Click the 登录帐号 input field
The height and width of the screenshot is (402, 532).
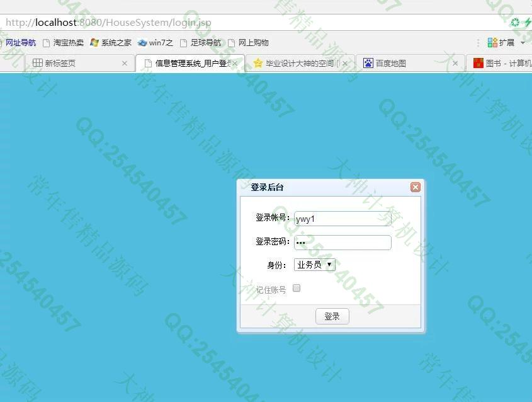pyautogui.click(x=342, y=219)
